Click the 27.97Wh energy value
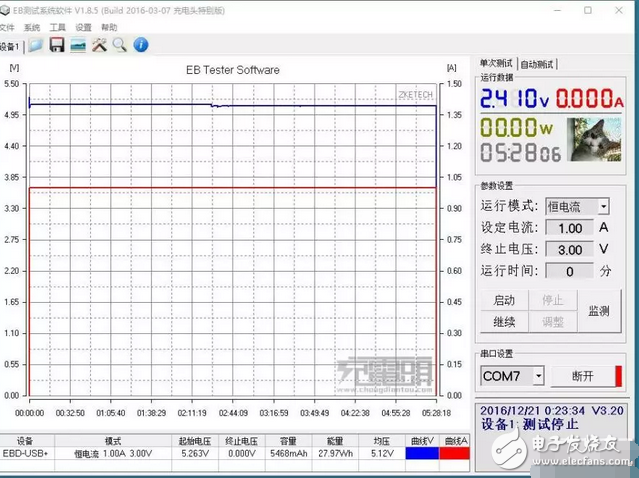Viewport: 639px width, 478px height. [x=335, y=454]
